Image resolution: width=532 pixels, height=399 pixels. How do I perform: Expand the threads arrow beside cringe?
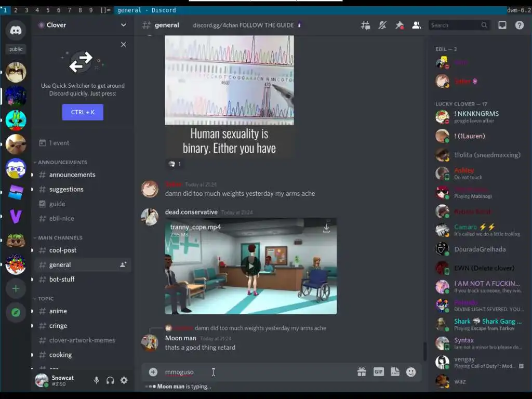[32, 326]
